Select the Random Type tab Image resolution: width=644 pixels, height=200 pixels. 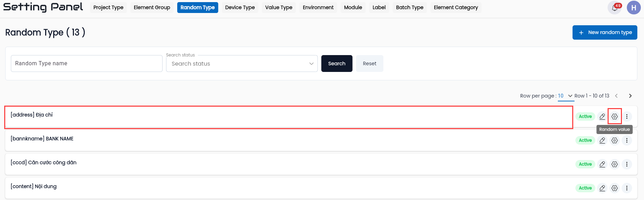click(198, 7)
